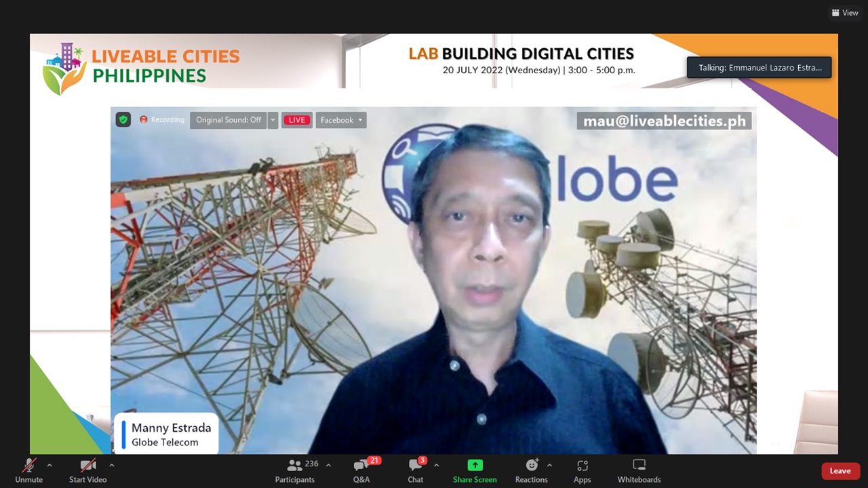This screenshot has width=868, height=488.
Task: Expand the caret beside Participants
Action: tap(328, 466)
